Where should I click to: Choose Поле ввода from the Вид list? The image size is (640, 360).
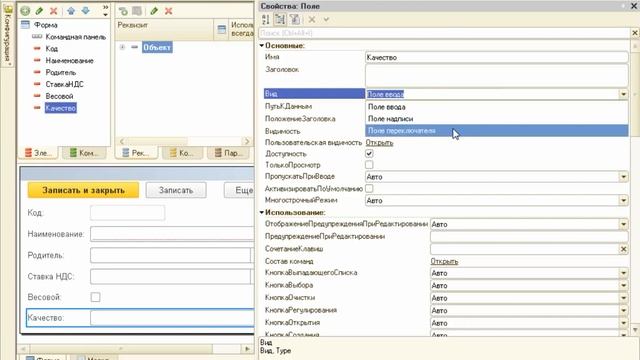click(496, 107)
